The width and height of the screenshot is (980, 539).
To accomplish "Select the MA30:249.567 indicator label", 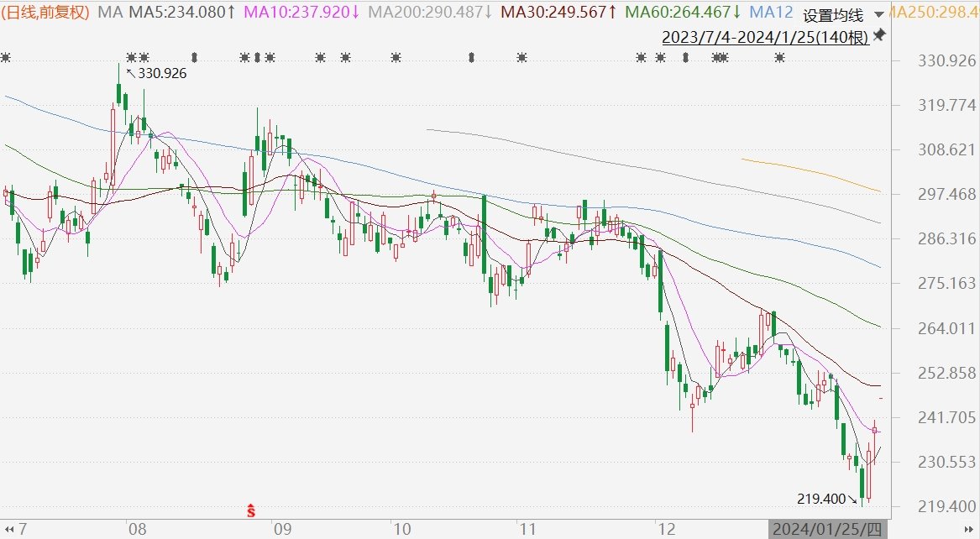I will pos(558,12).
